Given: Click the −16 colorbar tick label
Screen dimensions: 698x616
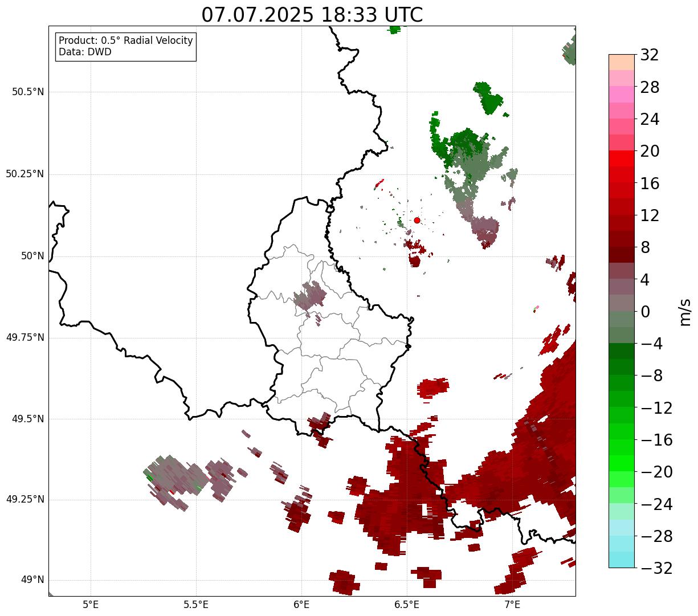Looking at the screenshot, I should pos(656,440).
